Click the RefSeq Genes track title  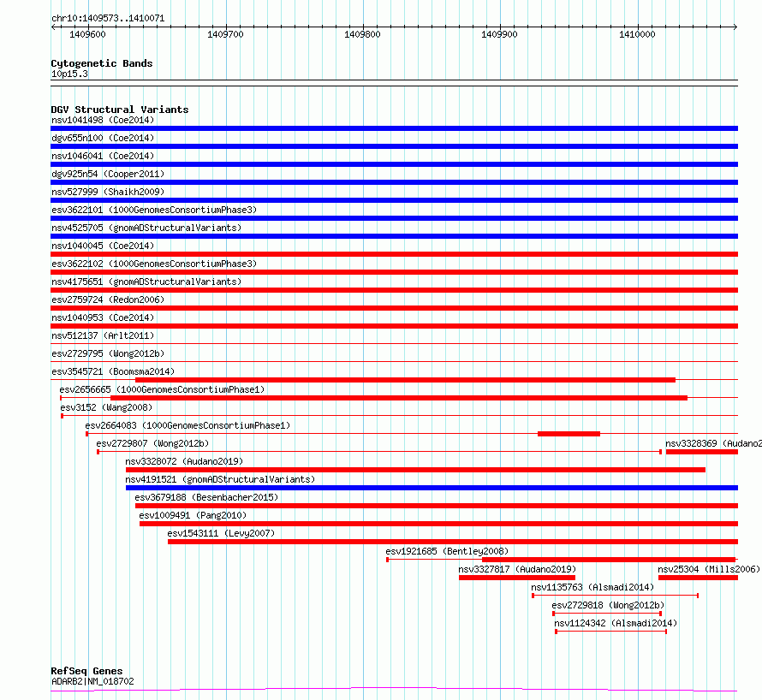tap(86, 671)
